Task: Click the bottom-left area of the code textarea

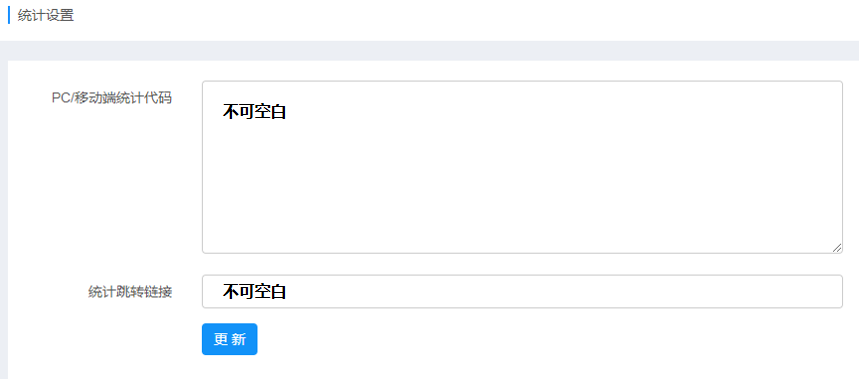Action: [x=230, y=236]
